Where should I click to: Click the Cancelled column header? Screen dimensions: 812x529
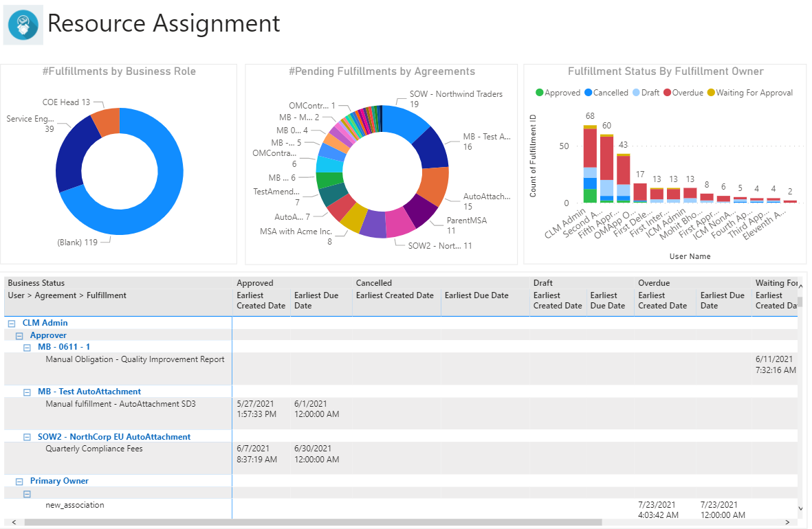374,283
